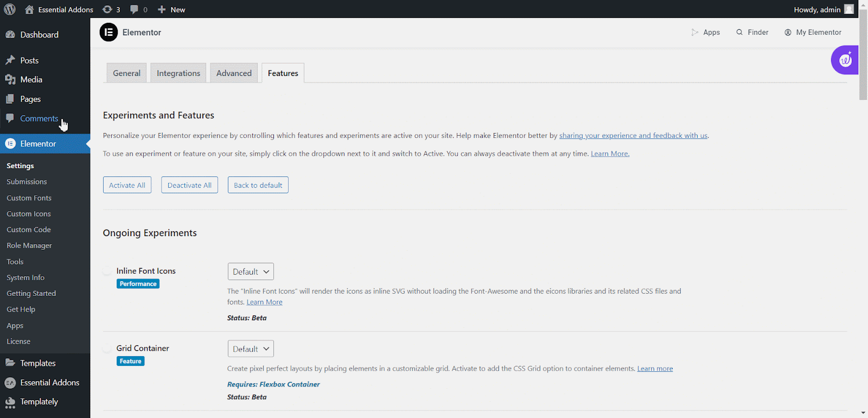Switch to the General tab
This screenshot has width=868, height=418.
click(x=126, y=73)
